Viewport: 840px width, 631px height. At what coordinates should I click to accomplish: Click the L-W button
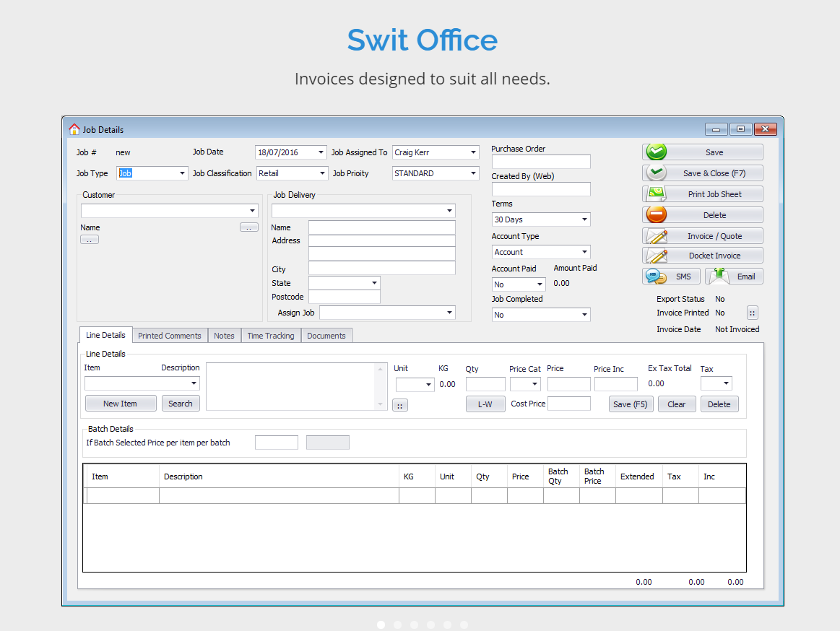pos(485,404)
